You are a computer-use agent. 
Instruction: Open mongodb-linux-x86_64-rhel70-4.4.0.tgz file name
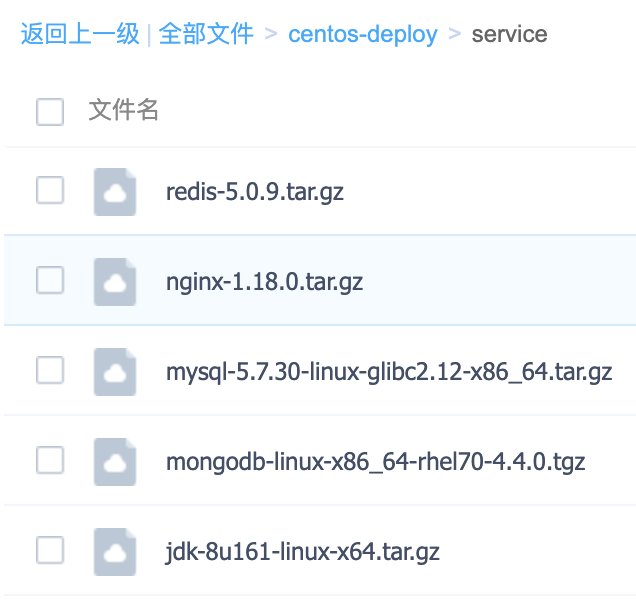375,462
